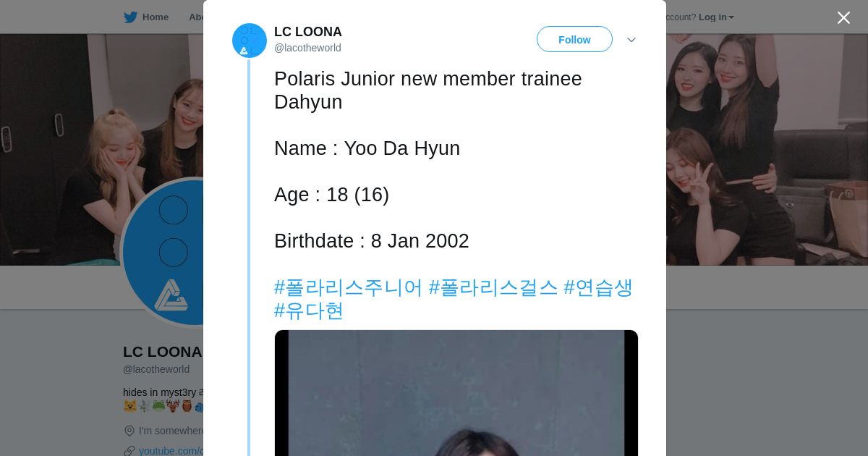Open the #연습생 hashtag
868x456 pixels.
(x=598, y=287)
